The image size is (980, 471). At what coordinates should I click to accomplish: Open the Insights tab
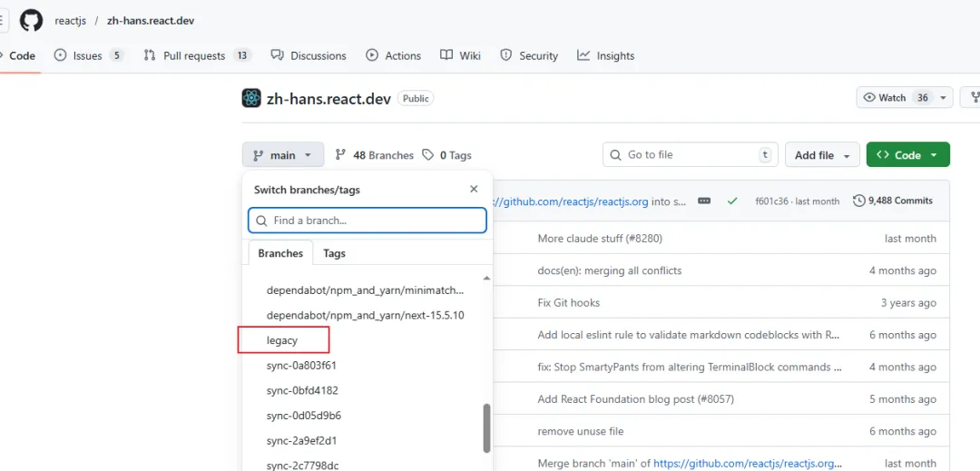(x=605, y=55)
